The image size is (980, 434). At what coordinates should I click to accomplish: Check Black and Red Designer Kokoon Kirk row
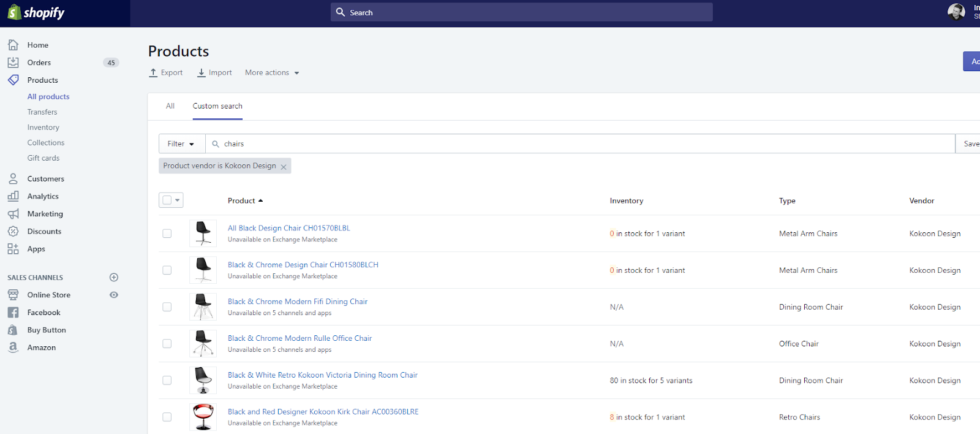point(167,417)
